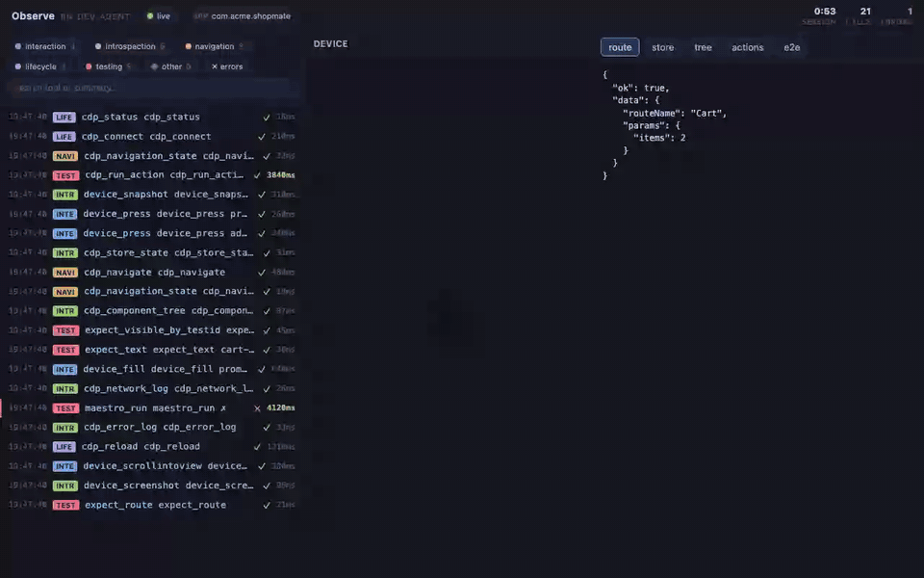Click the INTE badge on device_scrollintoview row
Image resolution: width=924 pixels, height=578 pixels.
click(64, 466)
